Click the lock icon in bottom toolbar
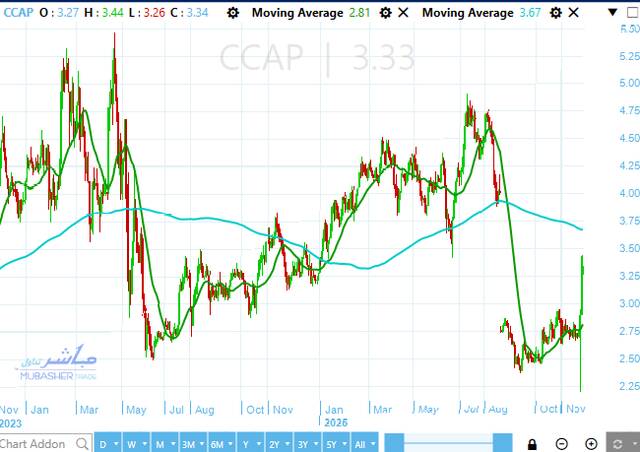The image size is (640, 452). (533, 443)
